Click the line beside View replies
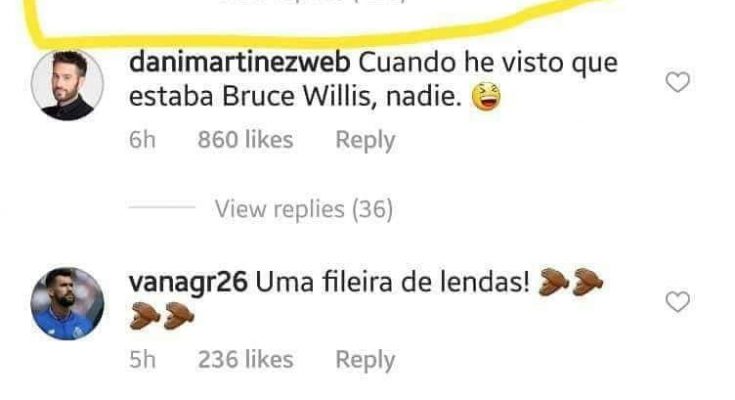Viewport: 735px width, 400px height. 162,206
